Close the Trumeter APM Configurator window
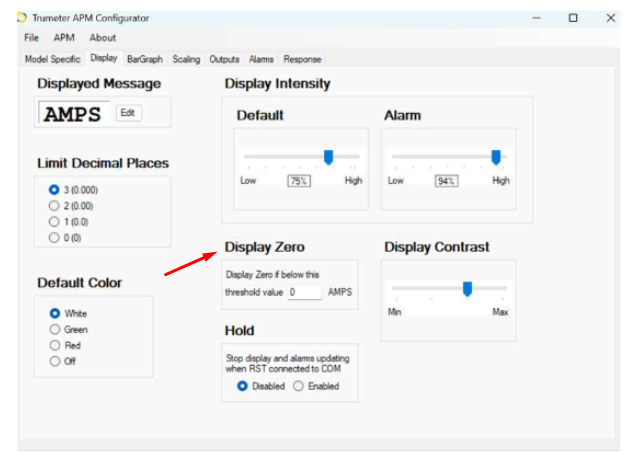This screenshot has width=629, height=461. [611, 18]
